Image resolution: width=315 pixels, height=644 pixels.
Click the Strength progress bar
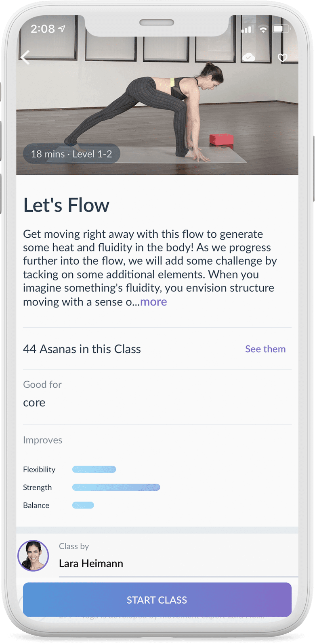pos(116,487)
